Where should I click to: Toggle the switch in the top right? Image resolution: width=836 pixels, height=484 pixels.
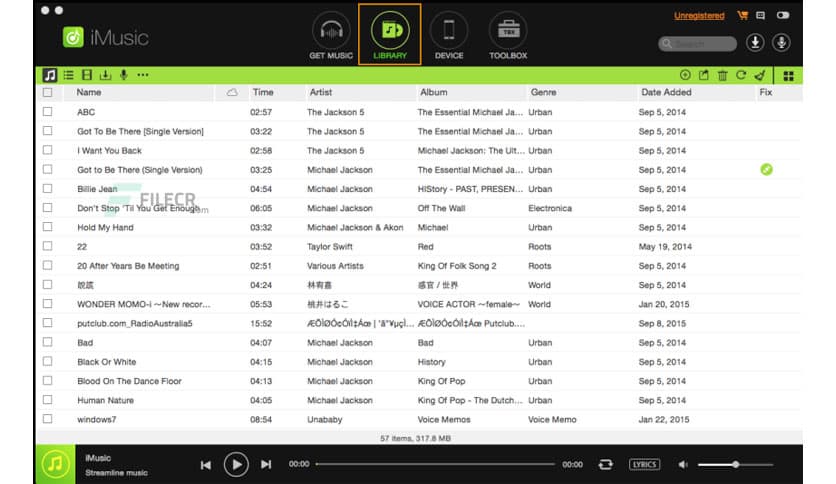(x=783, y=15)
